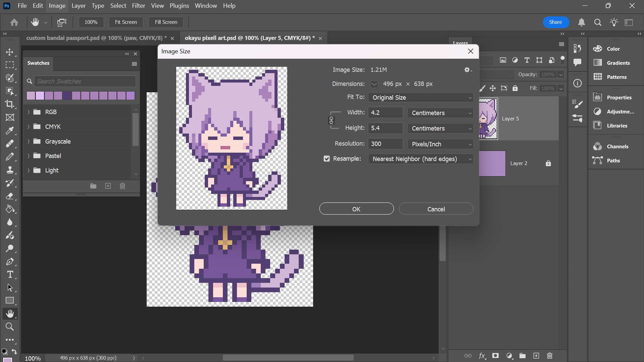Select the Zoom tool in toolbar
The width and height of the screenshot is (644, 362).
click(x=10, y=327)
